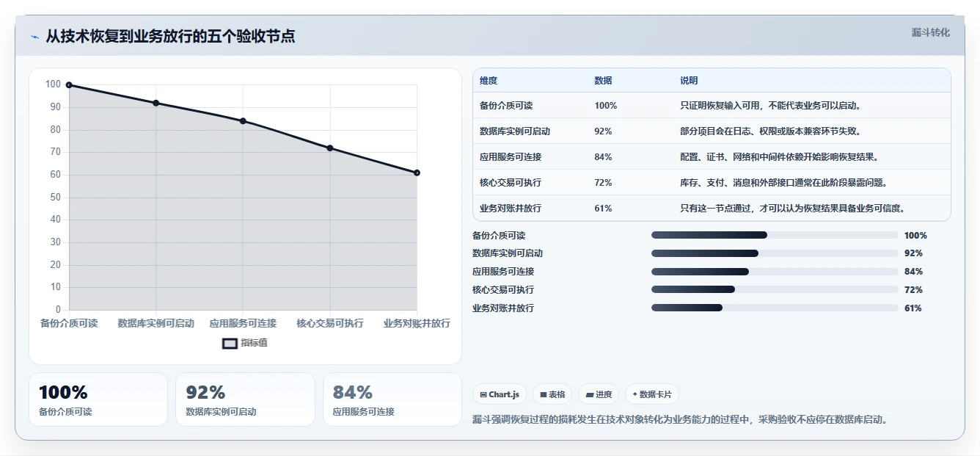Click the 数据 column header
The height and width of the screenshot is (456, 980).
(603, 81)
